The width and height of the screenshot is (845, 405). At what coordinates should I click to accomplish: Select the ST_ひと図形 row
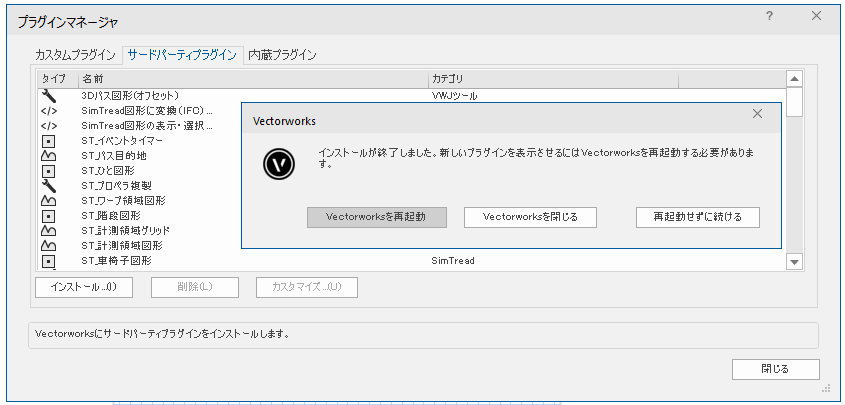[x=139, y=171]
